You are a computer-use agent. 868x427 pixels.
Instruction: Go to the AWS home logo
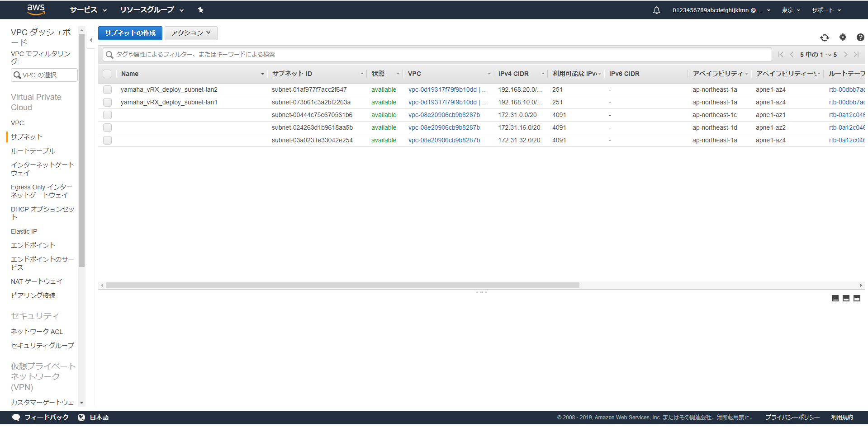click(x=36, y=9)
